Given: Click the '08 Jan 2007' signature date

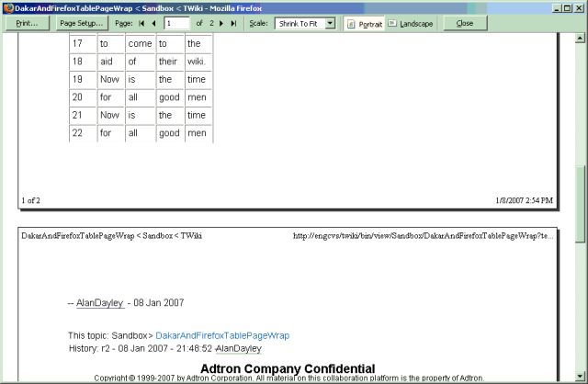Looking at the screenshot, I should pyautogui.click(x=159, y=303).
